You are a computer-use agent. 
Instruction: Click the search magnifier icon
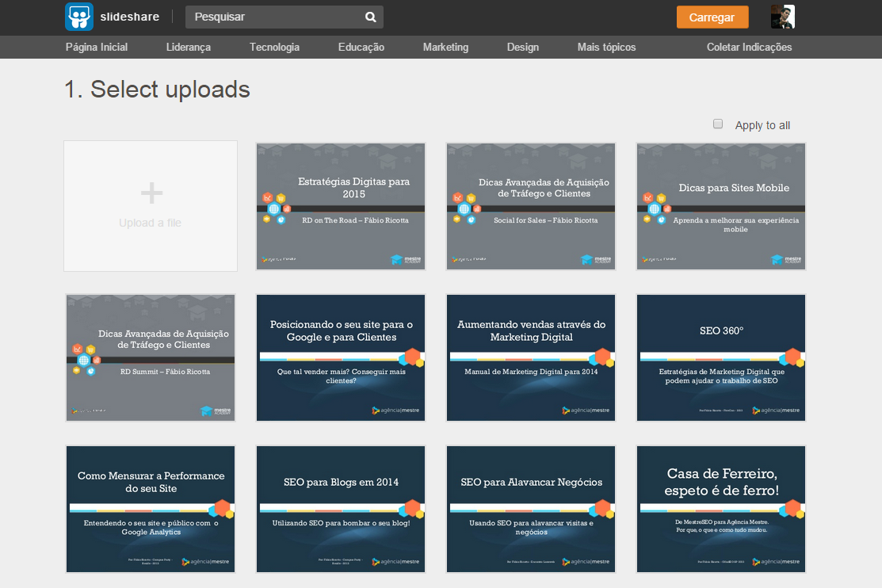pos(370,17)
